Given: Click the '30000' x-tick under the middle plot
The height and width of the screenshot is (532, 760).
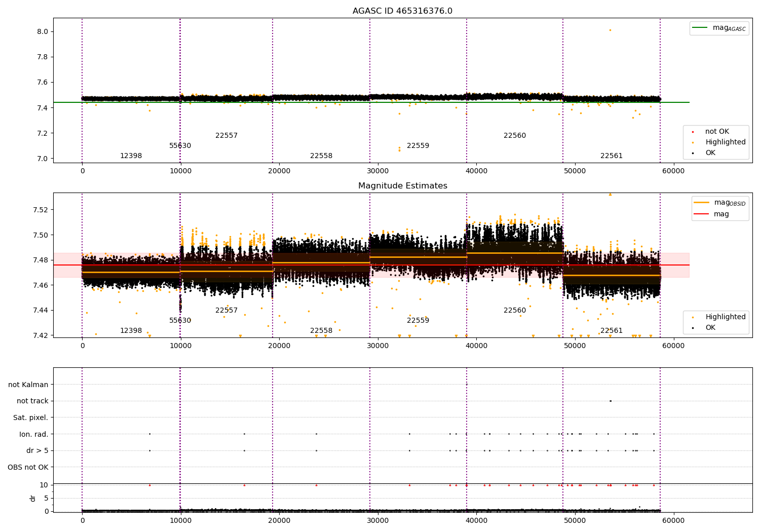Looking at the screenshot, I should (378, 346).
